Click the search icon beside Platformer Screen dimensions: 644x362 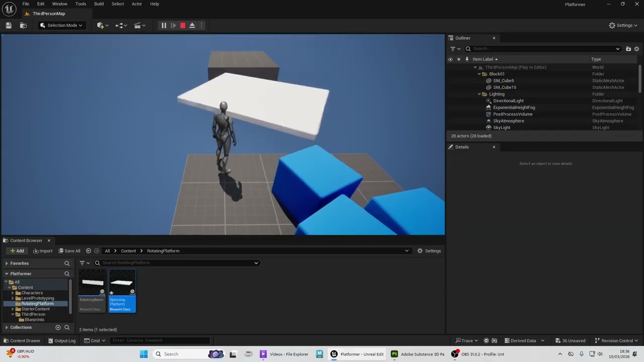pyautogui.click(x=66, y=274)
